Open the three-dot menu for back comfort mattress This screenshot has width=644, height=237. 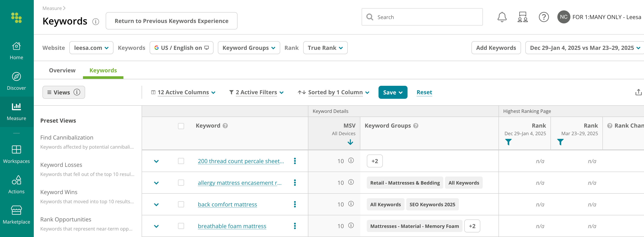pyautogui.click(x=295, y=204)
